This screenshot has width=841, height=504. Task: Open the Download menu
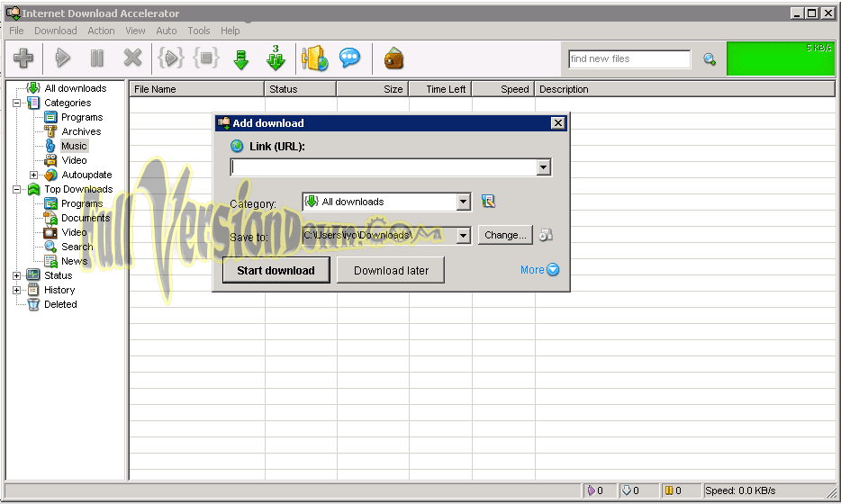(55, 31)
